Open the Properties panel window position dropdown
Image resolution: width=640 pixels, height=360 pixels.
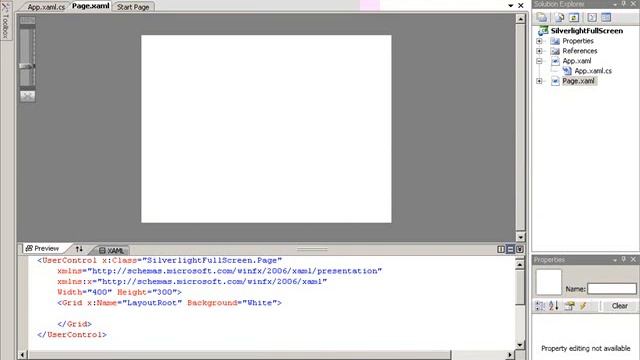coord(615,260)
